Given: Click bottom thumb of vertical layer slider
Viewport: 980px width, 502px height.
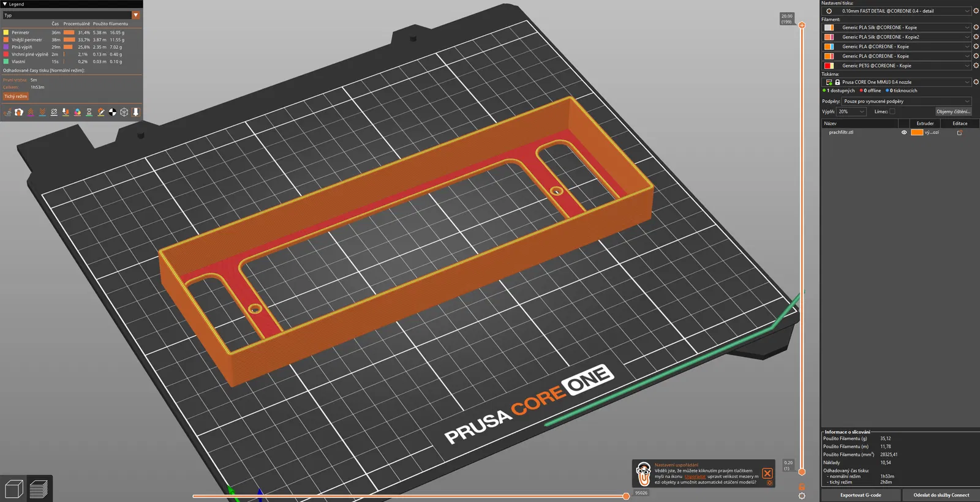Looking at the screenshot, I should [802, 471].
